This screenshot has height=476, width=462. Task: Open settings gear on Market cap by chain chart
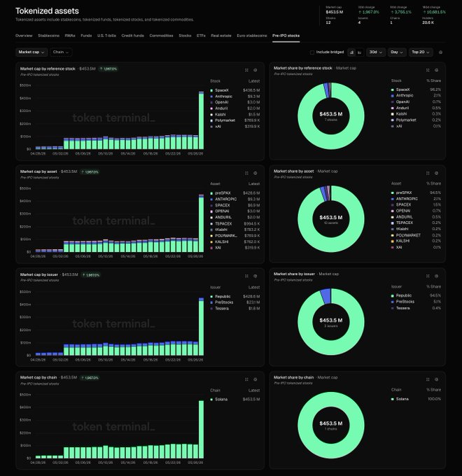(255, 379)
